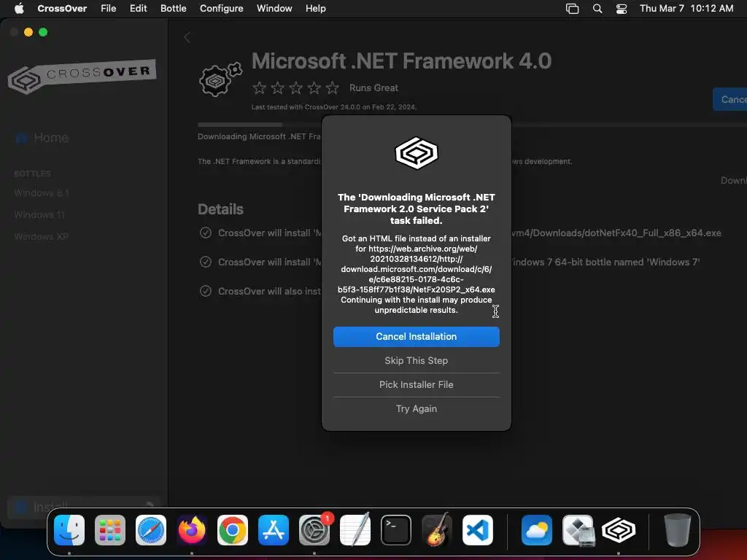Select the Windows 11 bottle
This screenshot has width=747, height=560.
(39, 215)
